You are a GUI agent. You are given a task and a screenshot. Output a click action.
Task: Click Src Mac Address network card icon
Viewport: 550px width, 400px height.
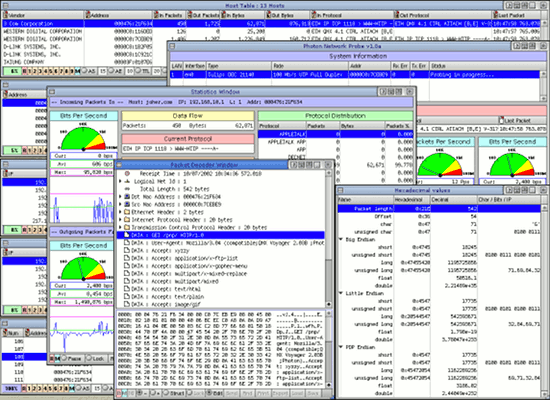point(127,204)
